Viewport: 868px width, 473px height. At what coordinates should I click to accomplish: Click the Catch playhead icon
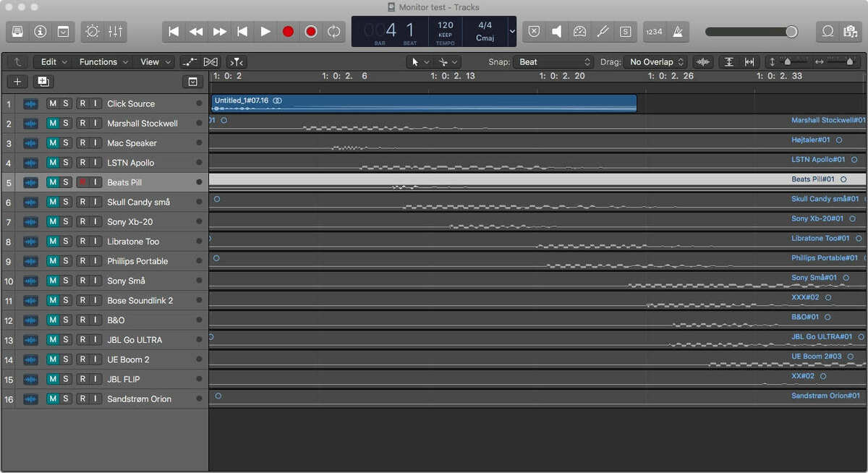tap(237, 62)
